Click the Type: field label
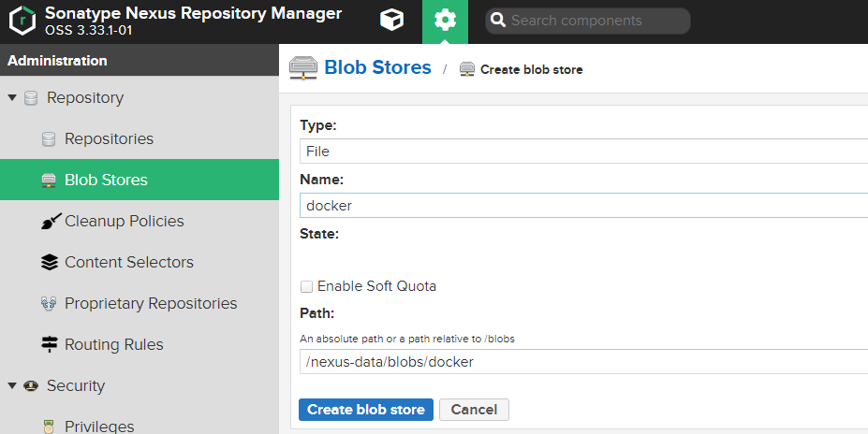Screen dimensions: 868x434 318,125
